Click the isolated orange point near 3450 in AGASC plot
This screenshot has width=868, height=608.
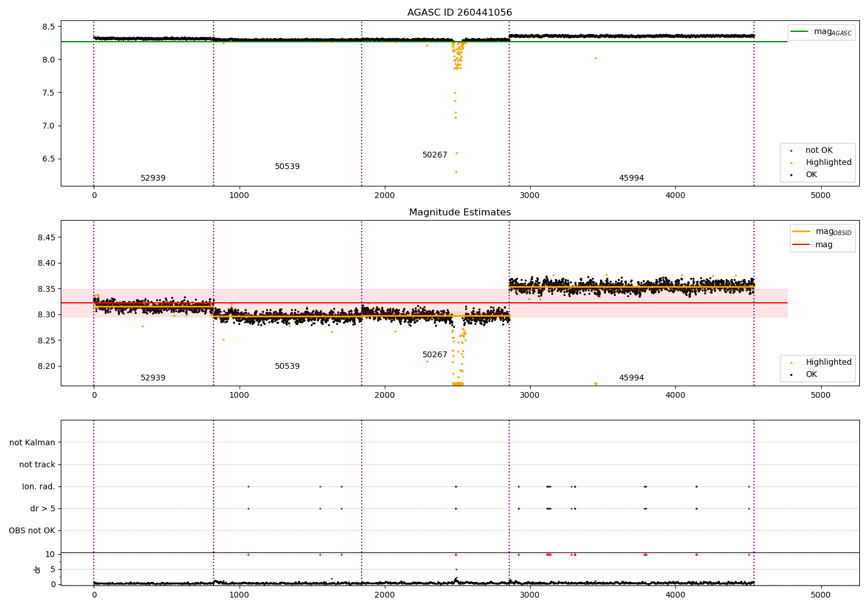tap(595, 58)
